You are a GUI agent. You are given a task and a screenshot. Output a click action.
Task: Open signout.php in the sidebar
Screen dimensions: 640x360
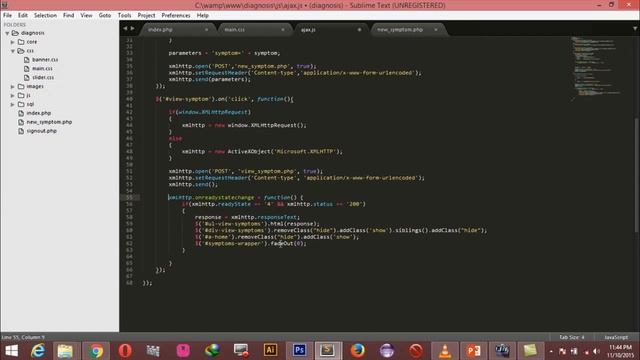click(x=41, y=131)
